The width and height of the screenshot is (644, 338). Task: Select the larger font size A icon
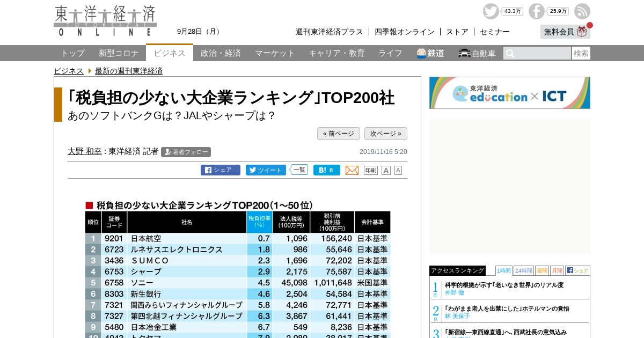[386, 170]
